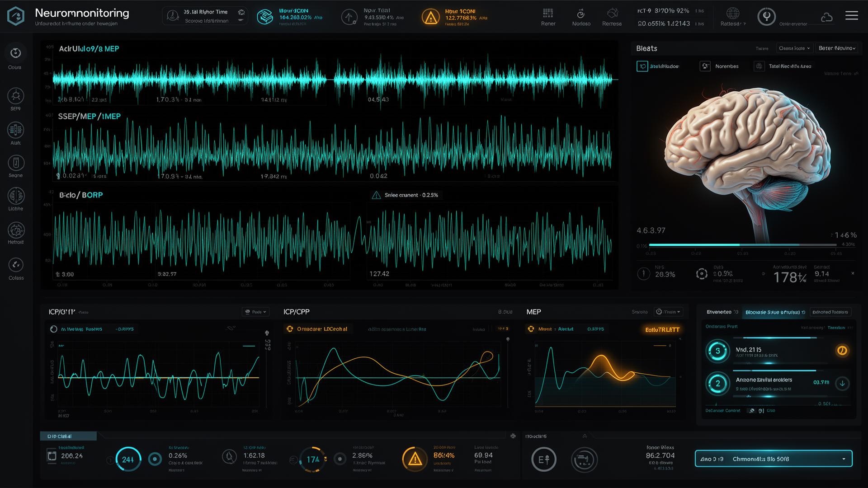Click the teal progress slider under the brain

[742, 245]
